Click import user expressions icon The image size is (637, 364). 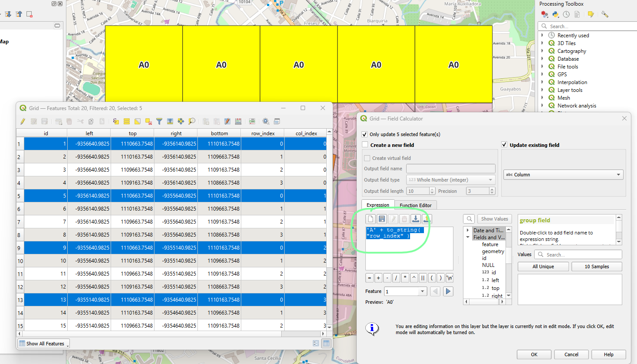(x=416, y=219)
